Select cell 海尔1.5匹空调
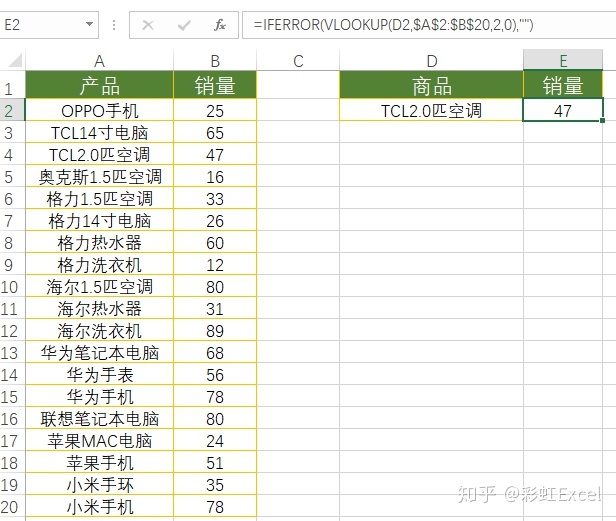 [x=99, y=286]
